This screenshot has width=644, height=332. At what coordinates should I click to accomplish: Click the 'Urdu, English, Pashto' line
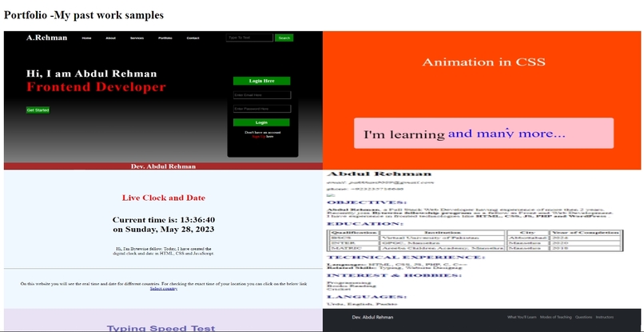[x=362, y=304]
